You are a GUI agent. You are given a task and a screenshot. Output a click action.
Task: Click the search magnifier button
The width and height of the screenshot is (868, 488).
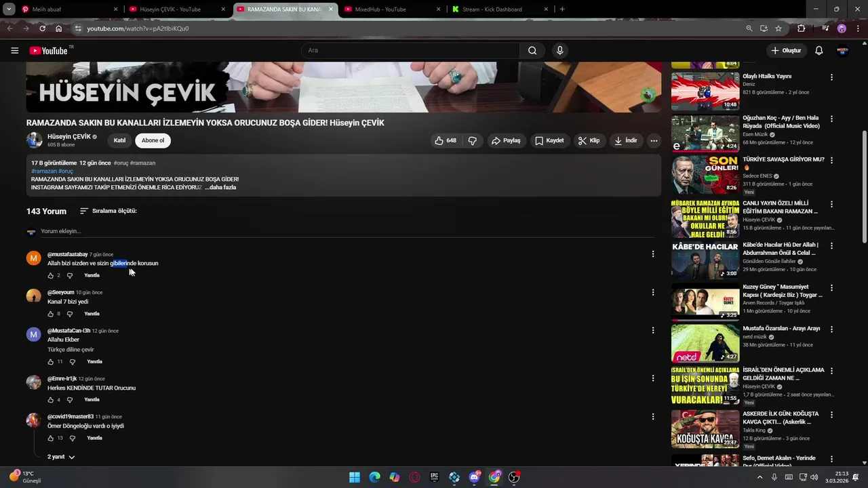[532, 51]
